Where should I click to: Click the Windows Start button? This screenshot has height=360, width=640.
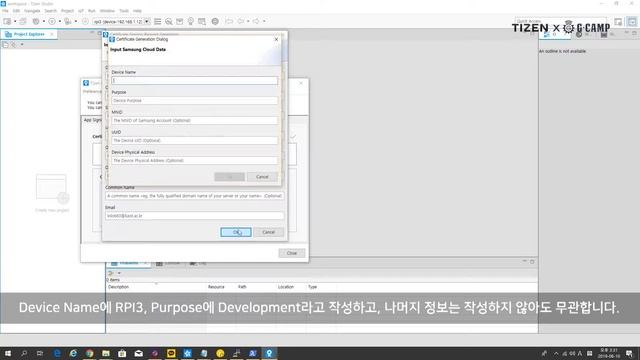point(7,353)
